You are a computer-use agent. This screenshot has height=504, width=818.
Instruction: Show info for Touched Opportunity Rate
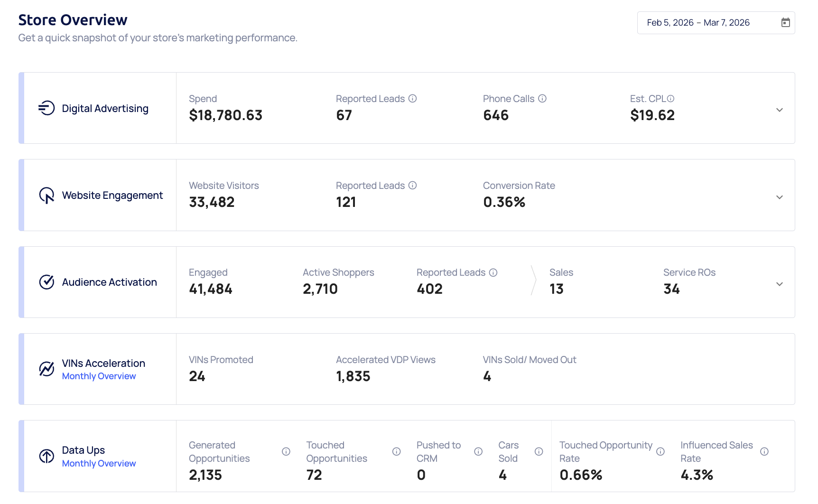click(x=660, y=452)
